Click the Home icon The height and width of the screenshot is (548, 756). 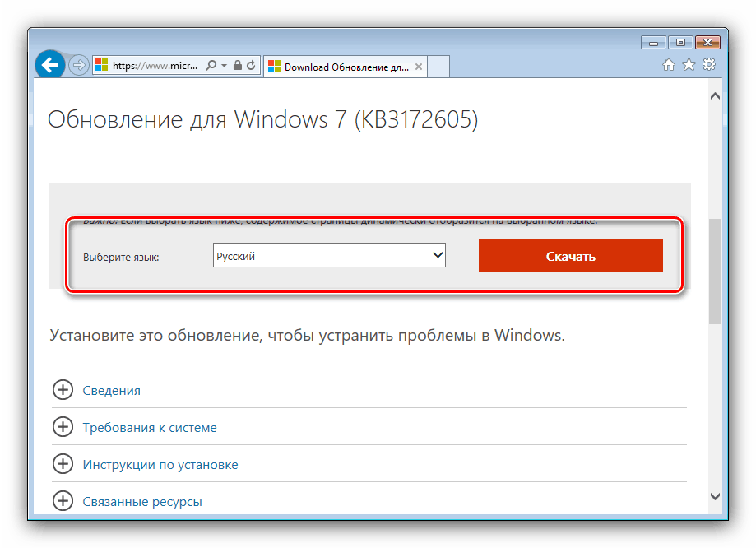click(669, 65)
